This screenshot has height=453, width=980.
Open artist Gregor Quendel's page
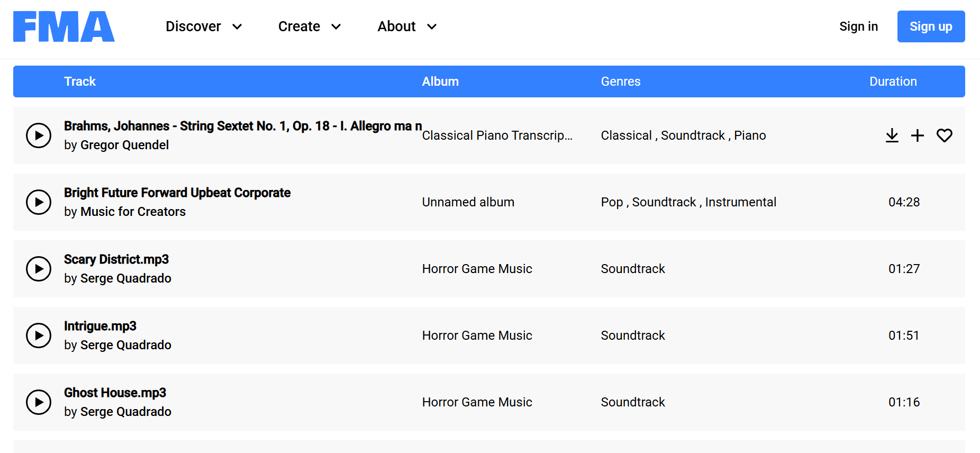124,145
